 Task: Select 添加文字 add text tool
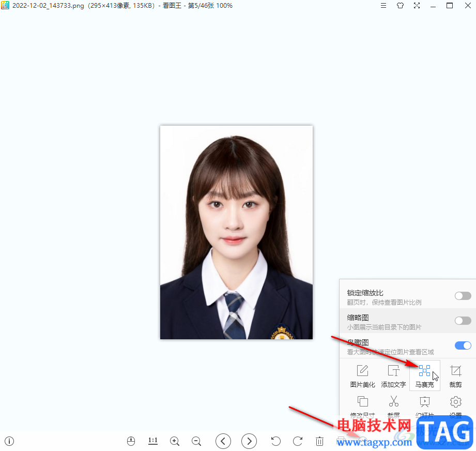pos(393,376)
